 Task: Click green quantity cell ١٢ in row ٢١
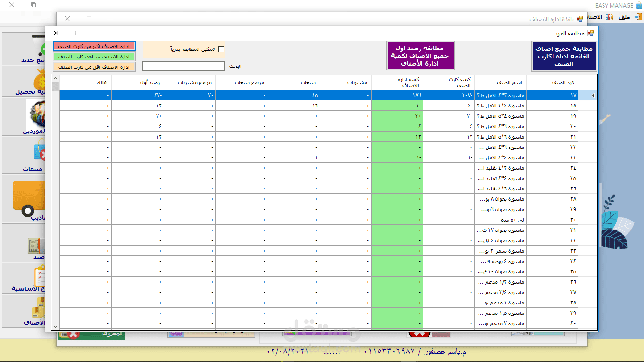coord(397,137)
